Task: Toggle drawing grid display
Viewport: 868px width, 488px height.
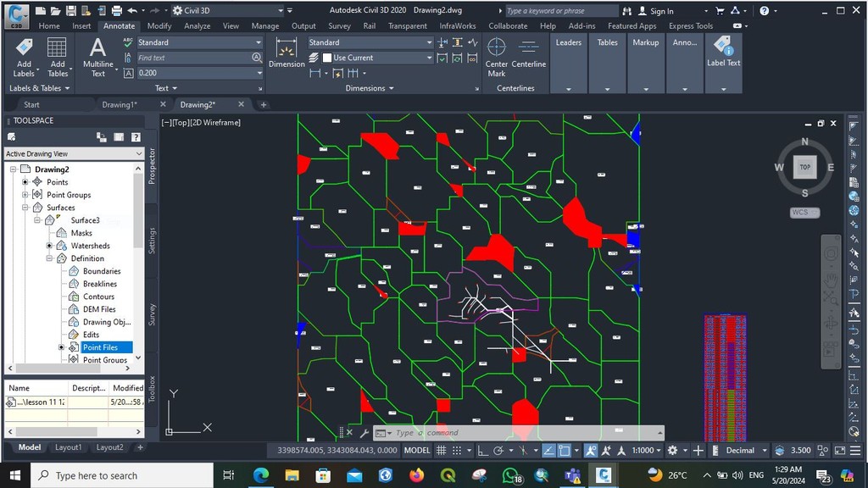Action: [x=441, y=451]
